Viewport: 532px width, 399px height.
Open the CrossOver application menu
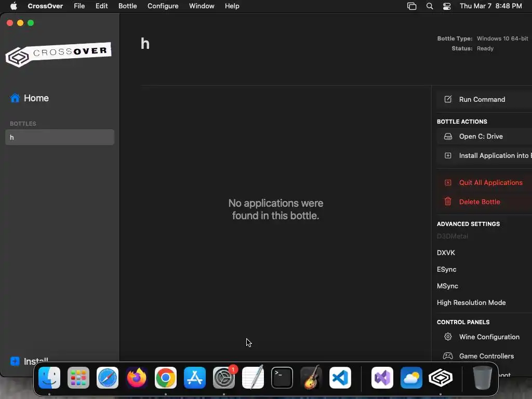click(x=45, y=6)
